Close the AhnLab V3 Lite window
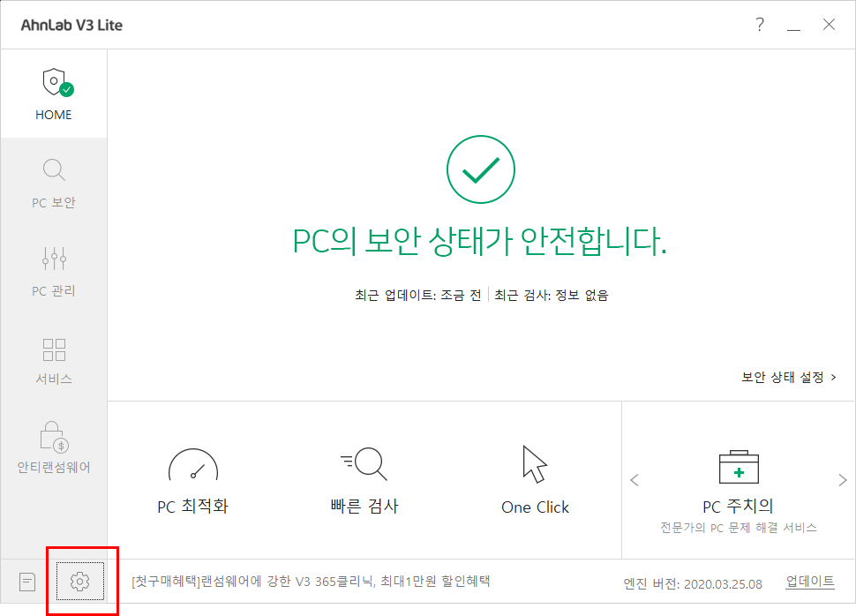 (829, 24)
